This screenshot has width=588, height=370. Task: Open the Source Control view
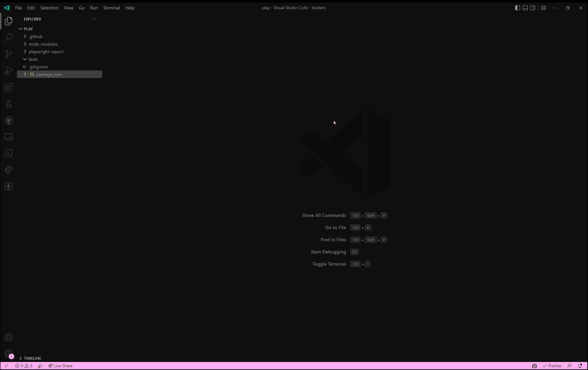point(8,54)
